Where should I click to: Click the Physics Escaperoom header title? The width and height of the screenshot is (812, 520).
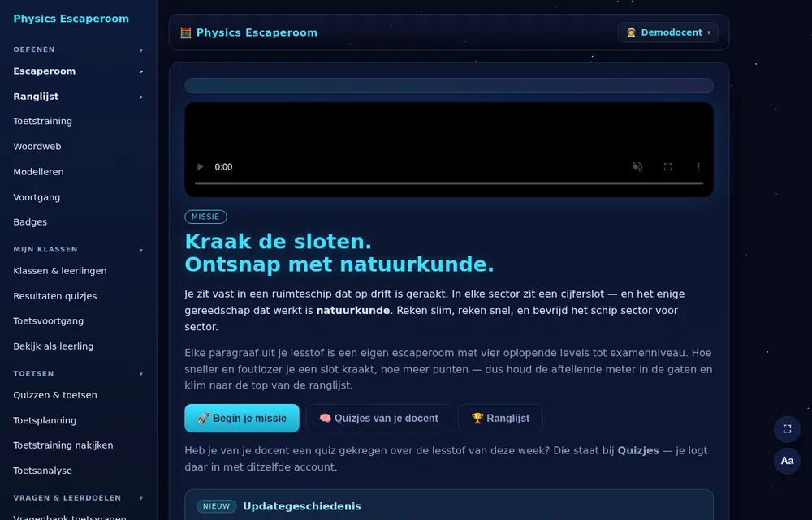(x=257, y=32)
